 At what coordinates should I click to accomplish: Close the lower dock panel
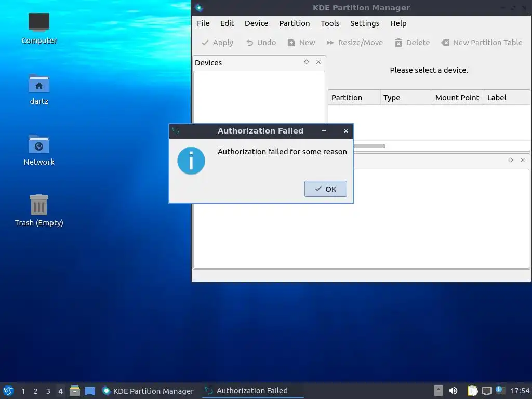(x=523, y=160)
